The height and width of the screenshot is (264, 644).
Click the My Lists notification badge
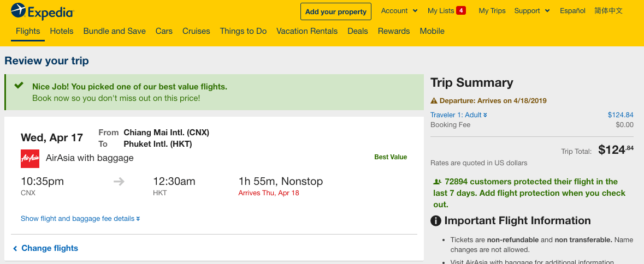tap(461, 11)
